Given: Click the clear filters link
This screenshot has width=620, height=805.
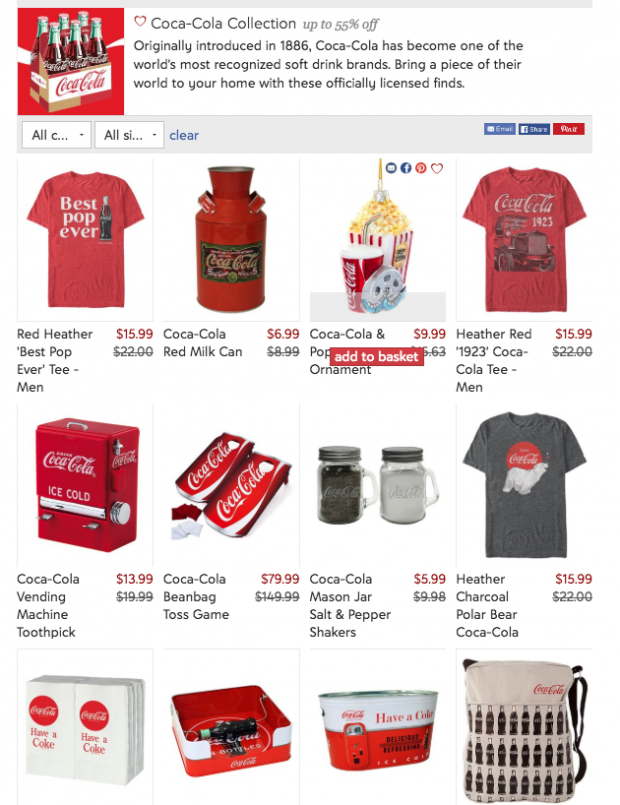Looking at the screenshot, I should point(184,135).
